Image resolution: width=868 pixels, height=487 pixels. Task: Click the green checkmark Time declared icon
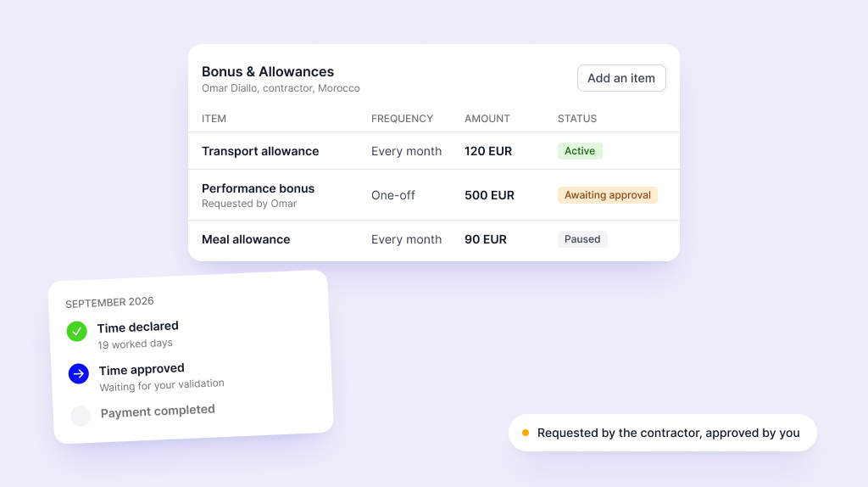[77, 332]
